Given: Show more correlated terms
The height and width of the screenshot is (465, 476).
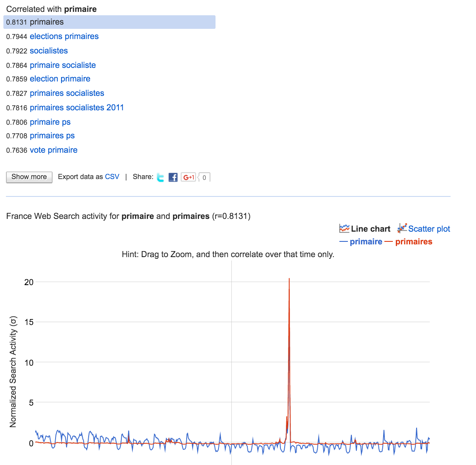Looking at the screenshot, I should point(29,177).
